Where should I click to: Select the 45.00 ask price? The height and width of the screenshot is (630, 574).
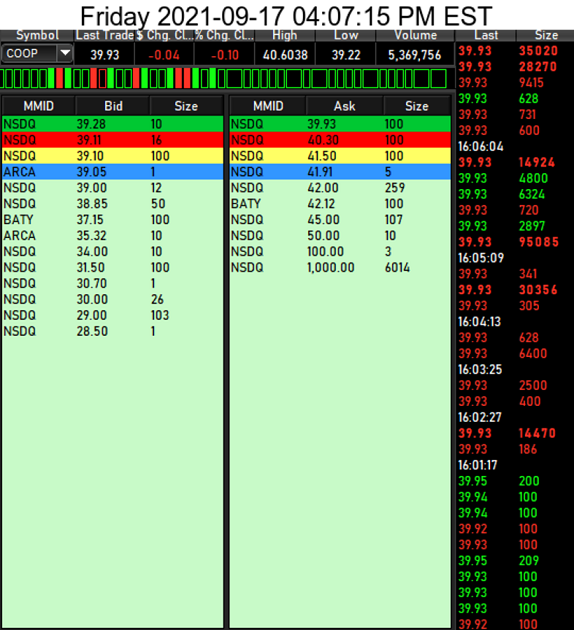(x=323, y=220)
